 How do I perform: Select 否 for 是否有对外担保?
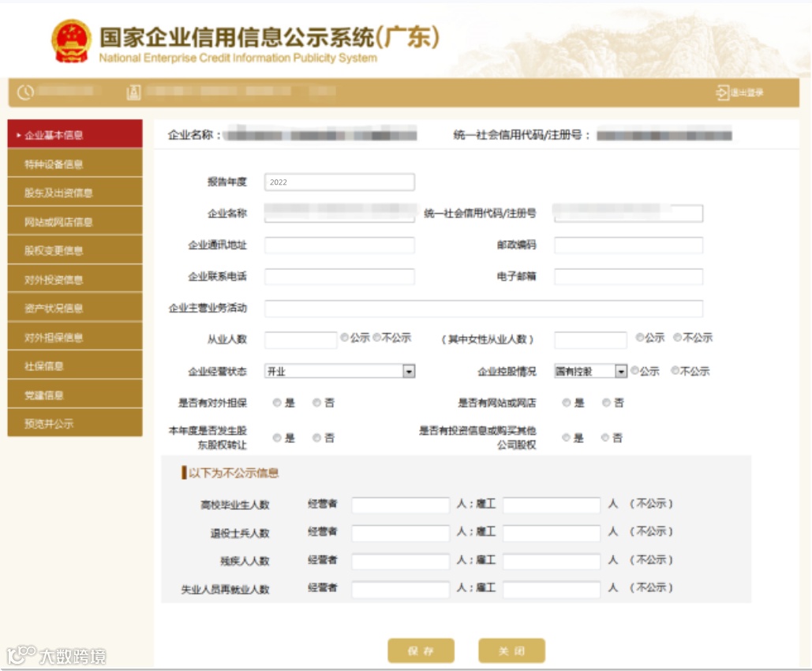point(317,403)
